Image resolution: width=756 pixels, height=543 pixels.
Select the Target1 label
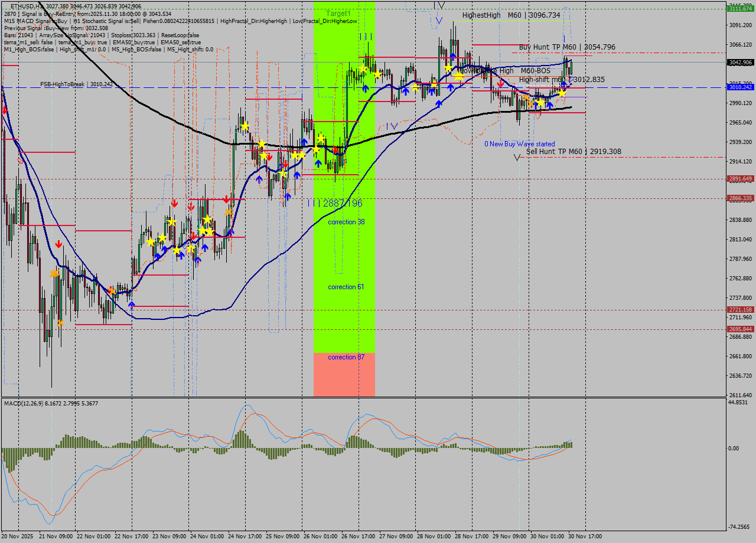(x=338, y=13)
